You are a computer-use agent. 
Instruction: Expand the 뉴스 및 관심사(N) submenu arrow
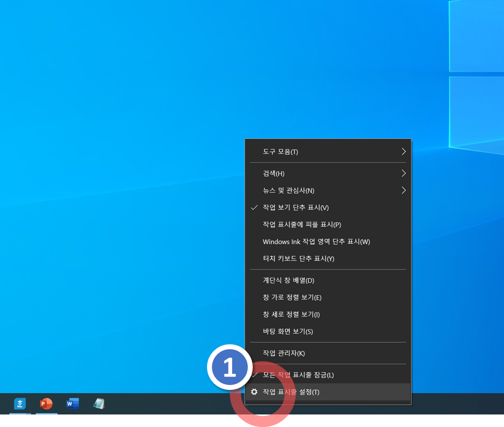coord(403,190)
